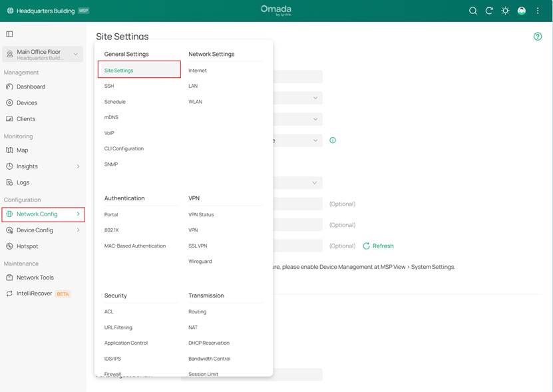Toggle the light/dark theme sun icon
Screen dimensions: 553x392
[506, 11]
